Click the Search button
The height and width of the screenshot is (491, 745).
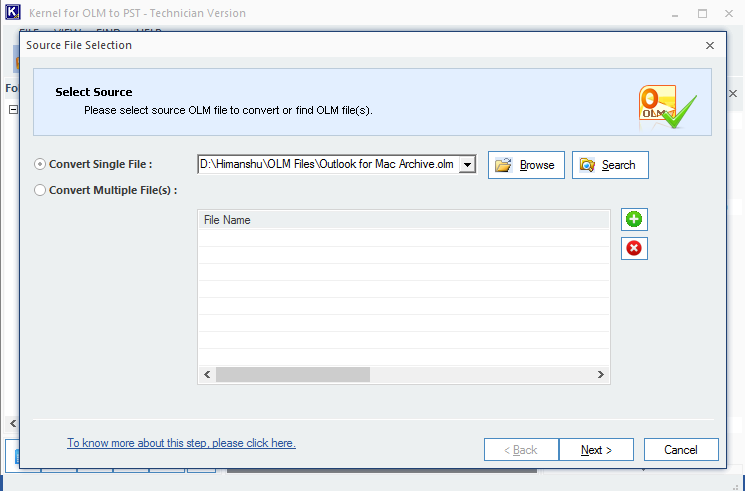(610, 165)
